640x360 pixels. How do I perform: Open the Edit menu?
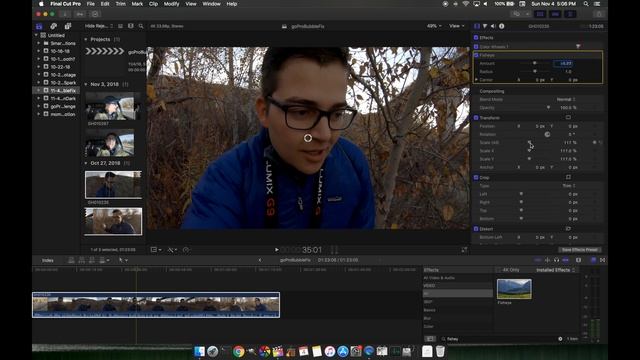pyautogui.click(x=105, y=4)
